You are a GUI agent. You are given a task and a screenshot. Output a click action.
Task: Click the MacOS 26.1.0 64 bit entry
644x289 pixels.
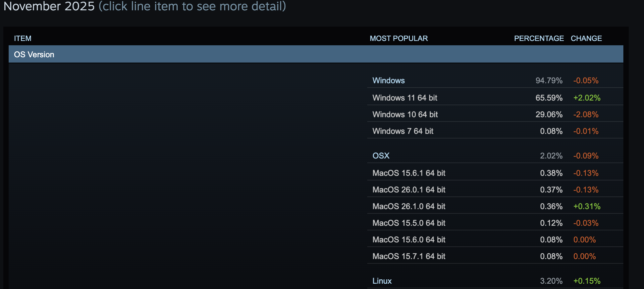[408, 206]
